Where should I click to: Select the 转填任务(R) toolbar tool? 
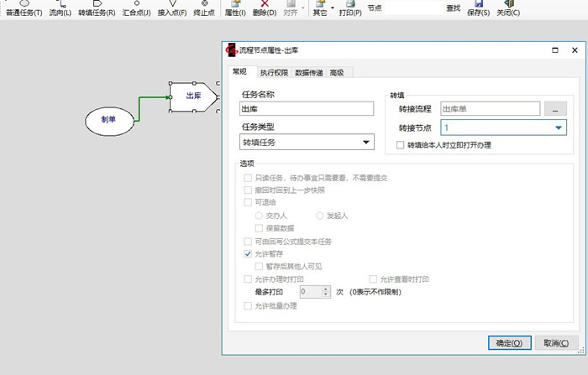click(x=97, y=9)
